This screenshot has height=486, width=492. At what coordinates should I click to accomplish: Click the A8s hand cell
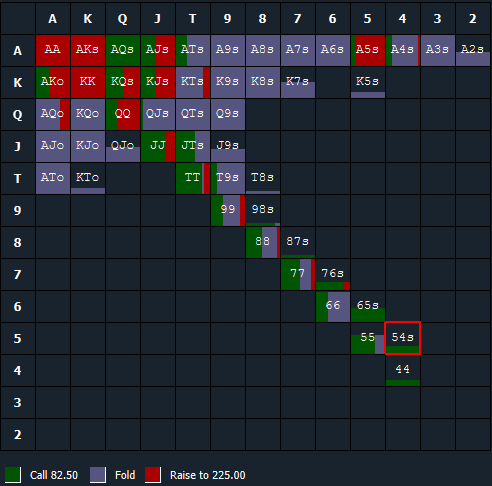click(x=263, y=50)
